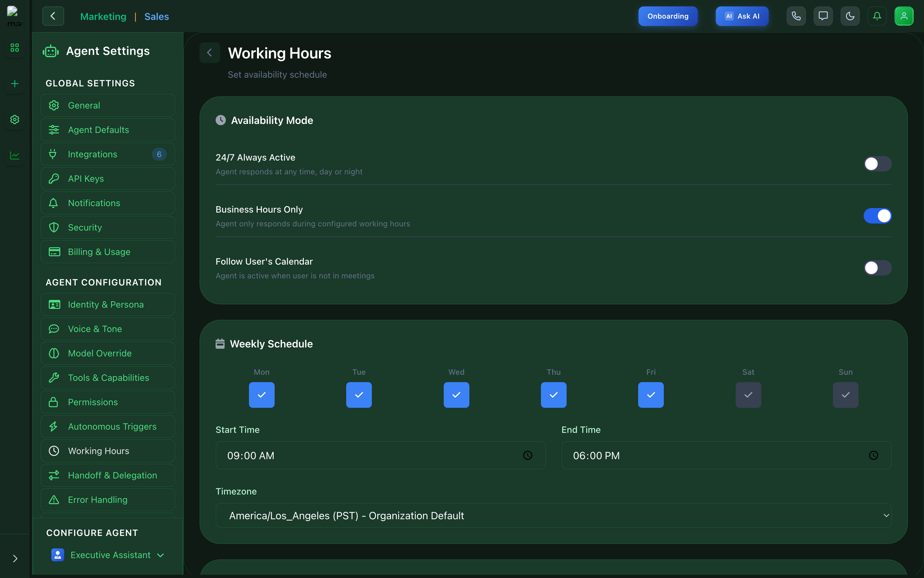This screenshot has width=924, height=578.
Task: Check the Sat checkbox
Action: coord(749,395)
